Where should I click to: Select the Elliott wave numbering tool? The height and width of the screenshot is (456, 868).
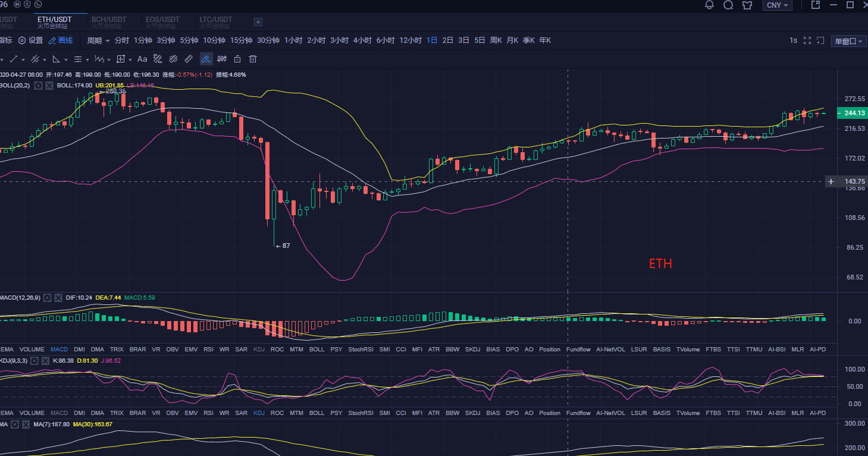pos(99,59)
